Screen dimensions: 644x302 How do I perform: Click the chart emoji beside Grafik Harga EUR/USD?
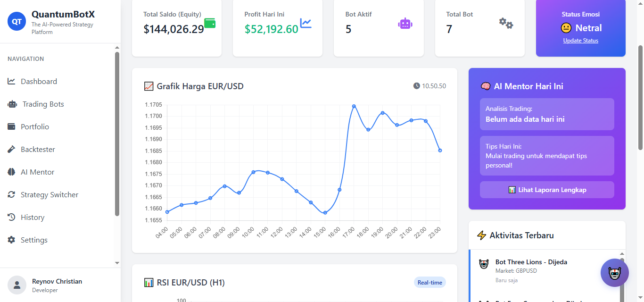(149, 86)
